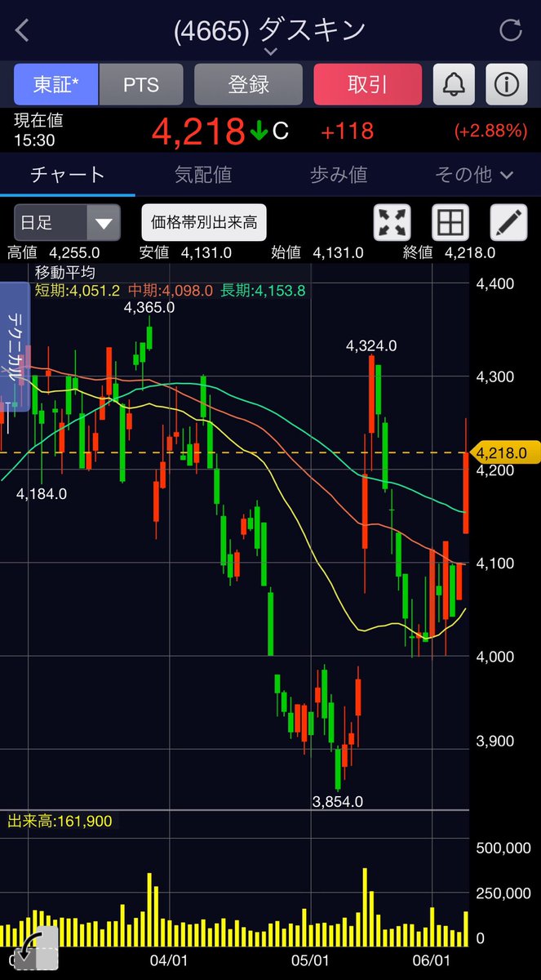
Task: Select the 長期:4,153.8 moving average label
Action: tap(263, 289)
